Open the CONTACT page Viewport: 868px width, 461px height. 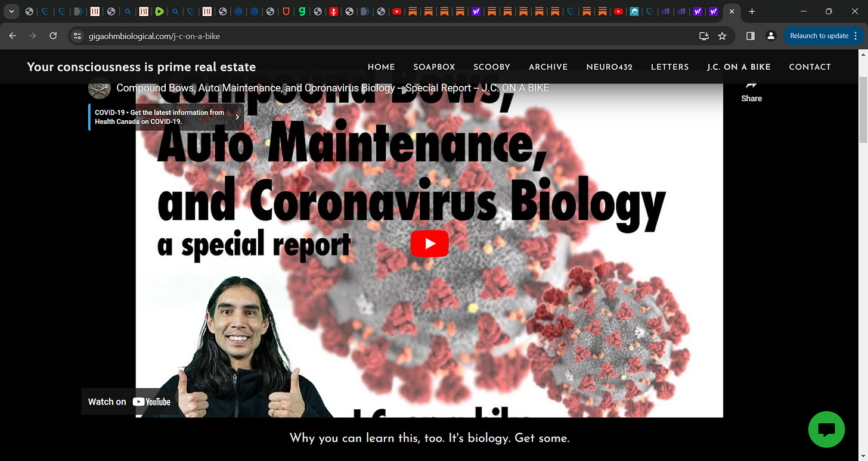pos(810,67)
